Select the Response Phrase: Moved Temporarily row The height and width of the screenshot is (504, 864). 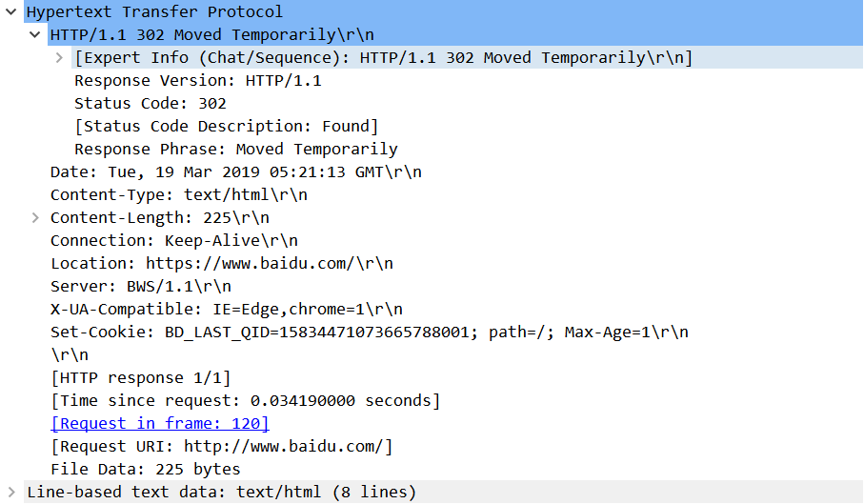click(x=236, y=150)
